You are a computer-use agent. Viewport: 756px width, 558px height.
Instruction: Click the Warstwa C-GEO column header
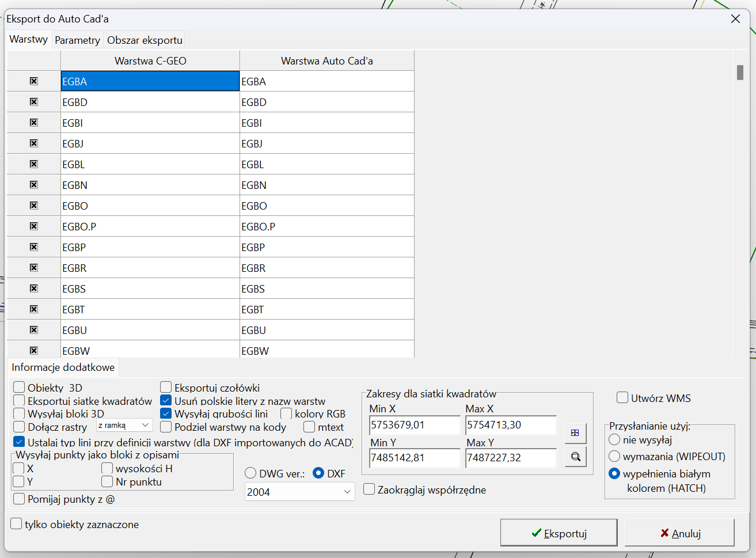pyautogui.click(x=150, y=60)
